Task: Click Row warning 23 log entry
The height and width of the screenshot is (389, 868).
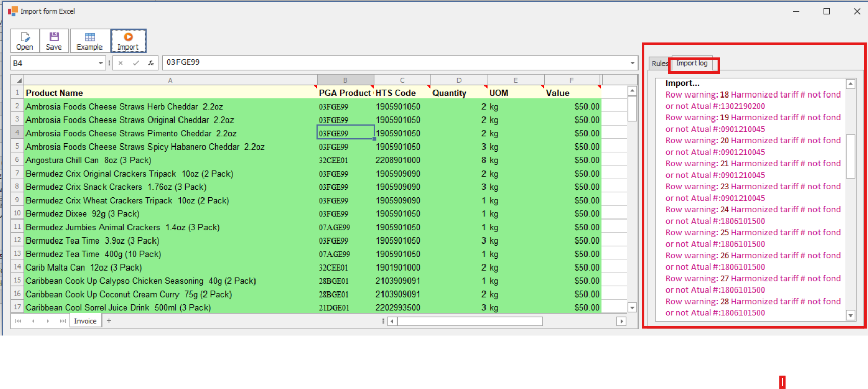Action: pyautogui.click(x=753, y=192)
